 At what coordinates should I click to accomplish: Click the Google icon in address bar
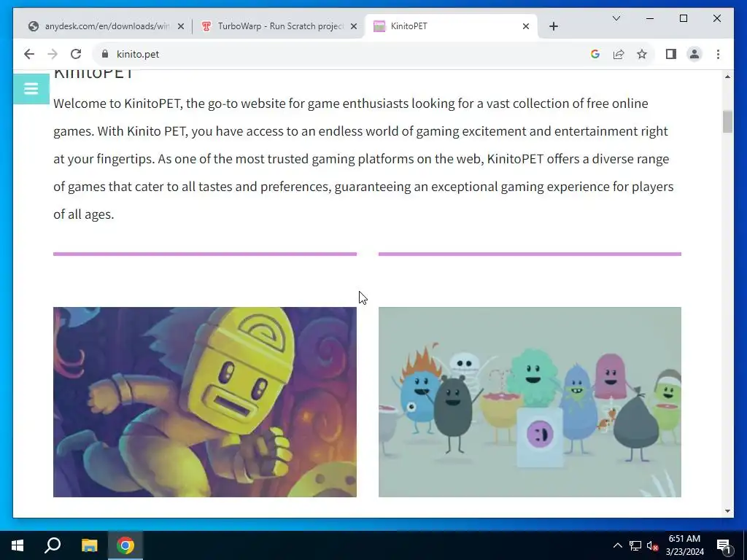[x=595, y=54]
